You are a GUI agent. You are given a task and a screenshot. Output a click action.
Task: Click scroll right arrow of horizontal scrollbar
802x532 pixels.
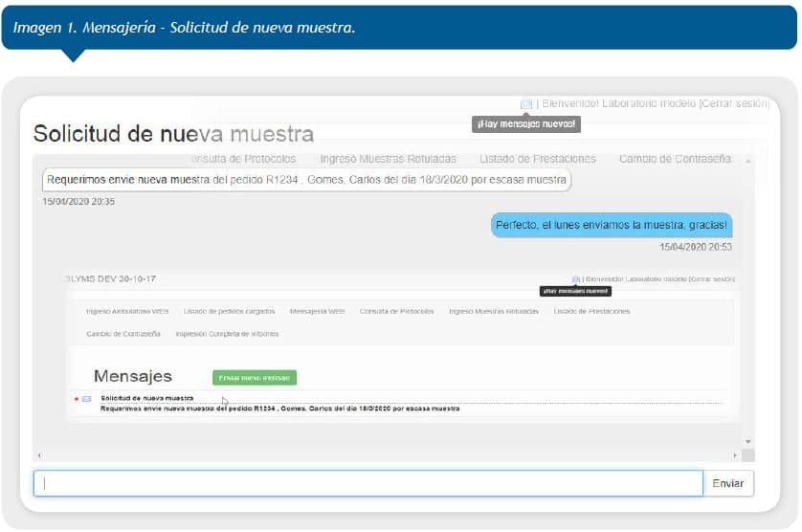[735, 455]
